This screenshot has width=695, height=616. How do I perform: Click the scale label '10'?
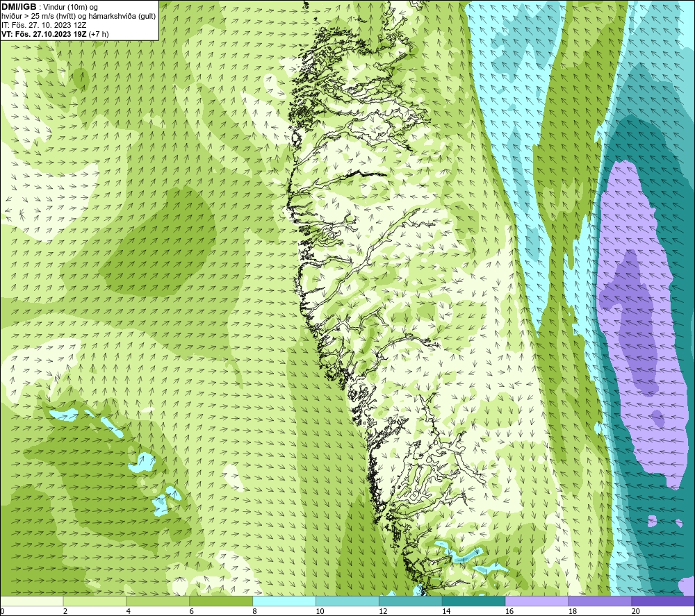(320, 612)
